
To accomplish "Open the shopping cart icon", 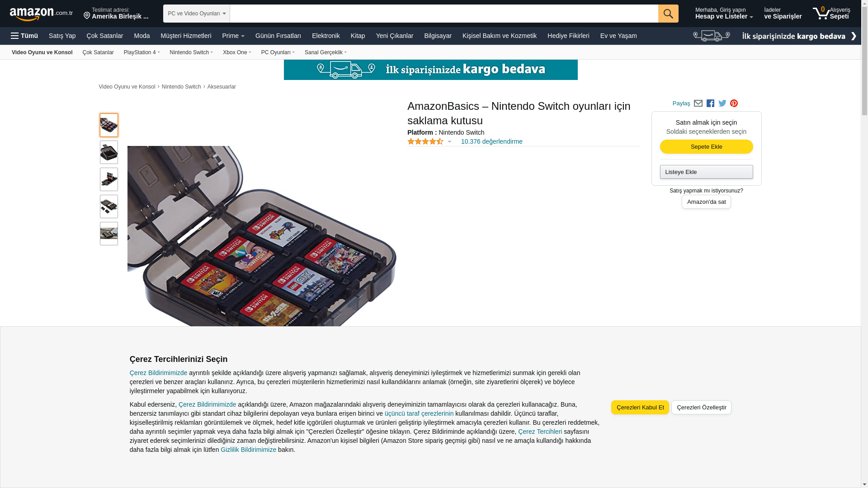I will click(x=831, y=13).
